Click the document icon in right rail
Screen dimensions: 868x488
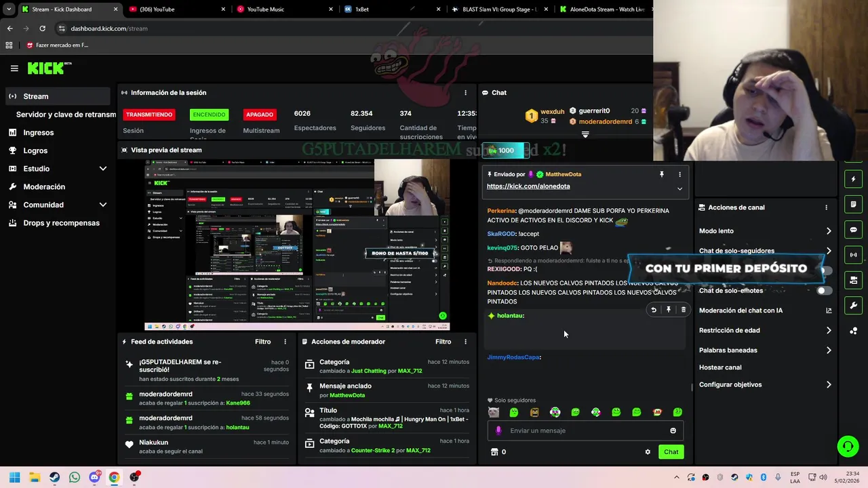coord(853,205)
